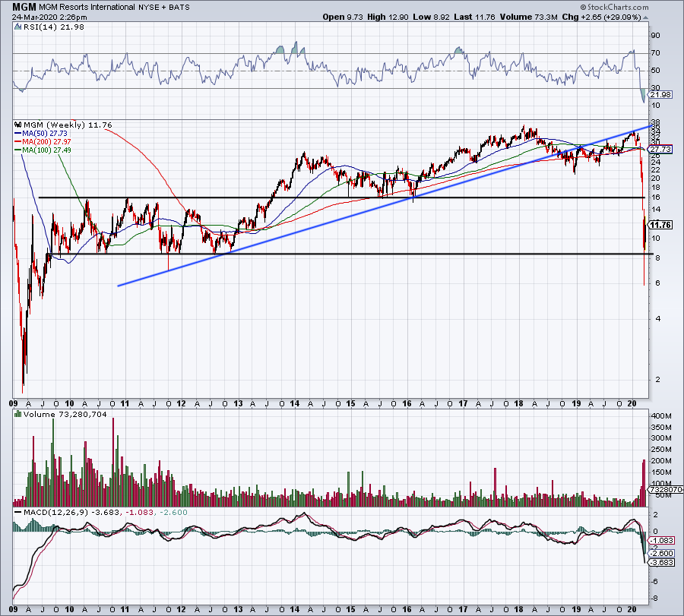Click the date stamp 24-Mar-2020 2:26pm
Image resolution: width=684 pixels, height=616 pixels.
49,17
